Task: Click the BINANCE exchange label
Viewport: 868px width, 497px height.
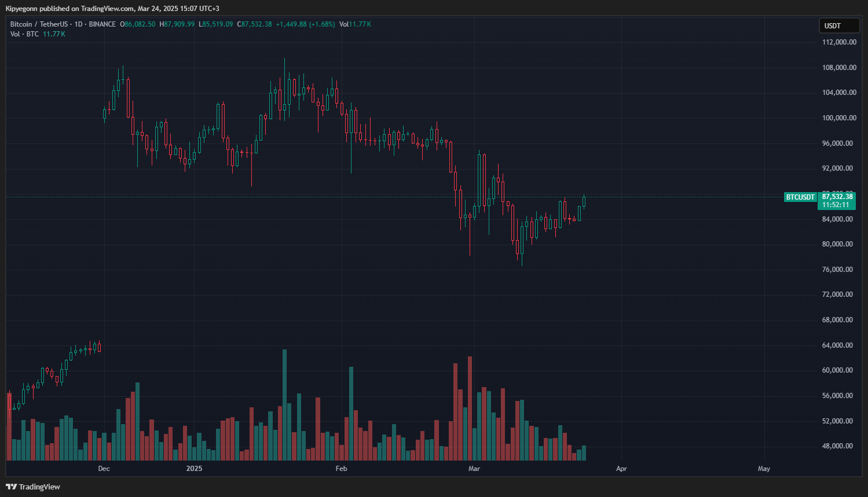Action: click(x=102, y=24)
